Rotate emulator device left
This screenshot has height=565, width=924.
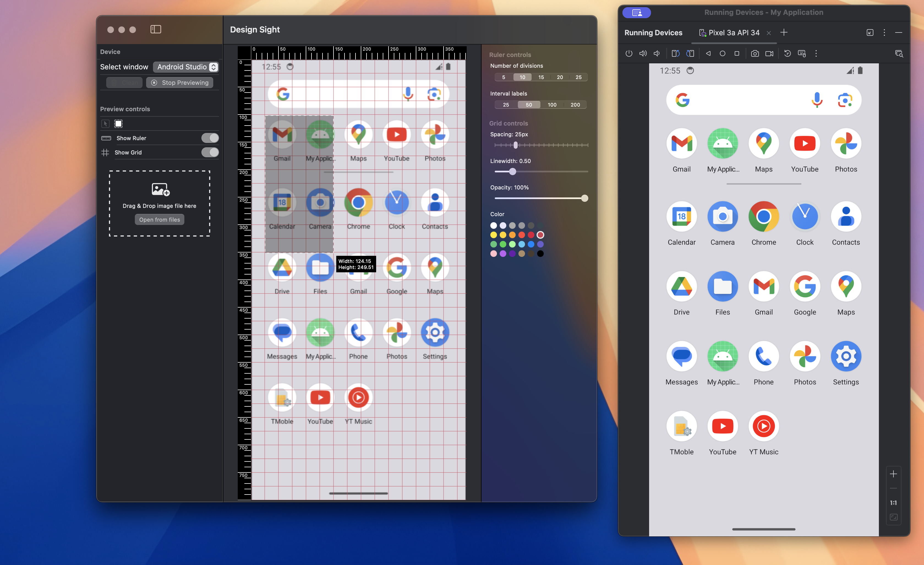tap(675, 53)
